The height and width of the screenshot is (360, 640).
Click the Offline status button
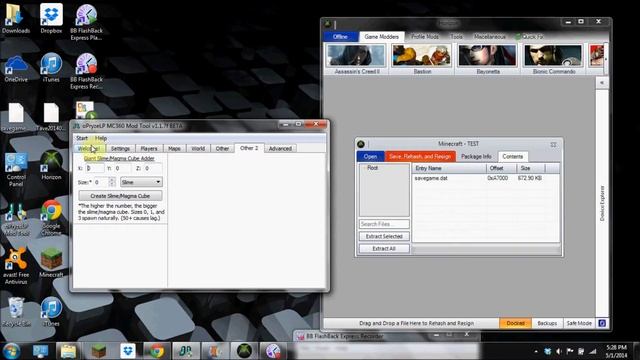click(x=340, y=37)
